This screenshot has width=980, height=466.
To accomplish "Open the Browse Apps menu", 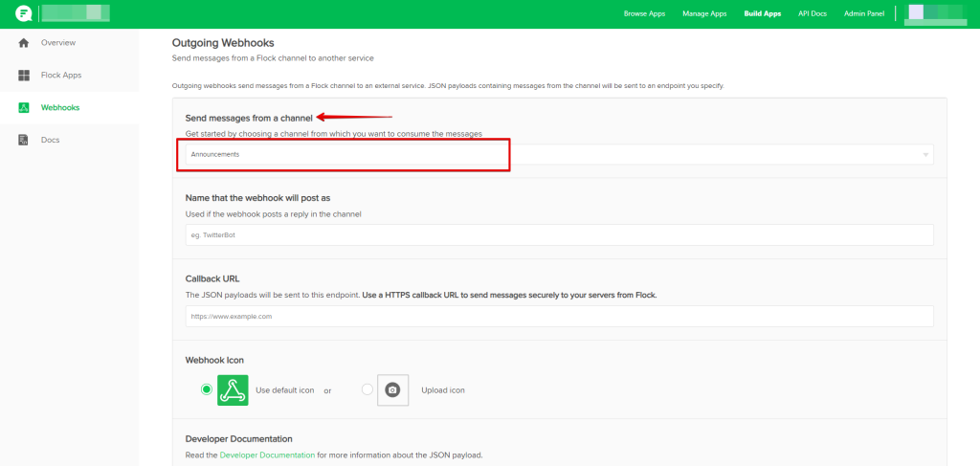I will [x=646, y=14].
